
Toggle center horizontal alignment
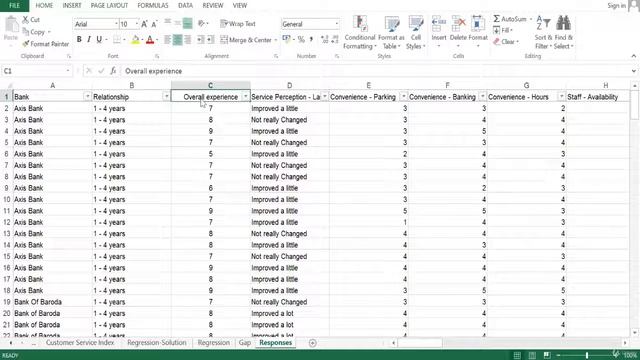(x=178, y=40)
